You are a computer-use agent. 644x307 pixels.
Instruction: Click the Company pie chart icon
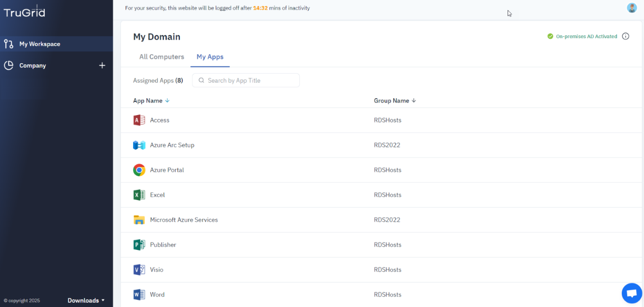tap(8, 66)
